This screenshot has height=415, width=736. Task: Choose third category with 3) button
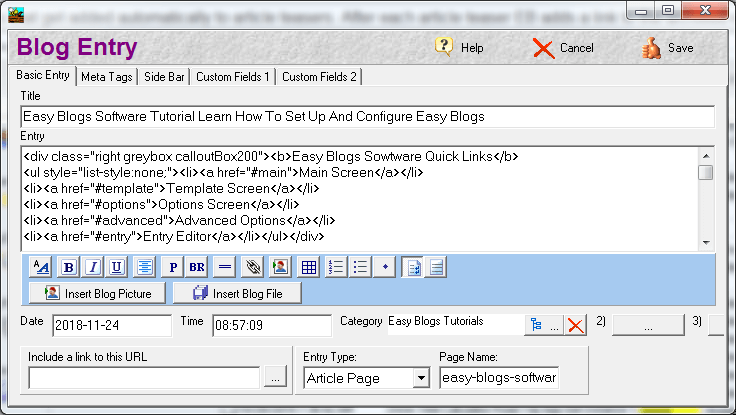point(716,325)
